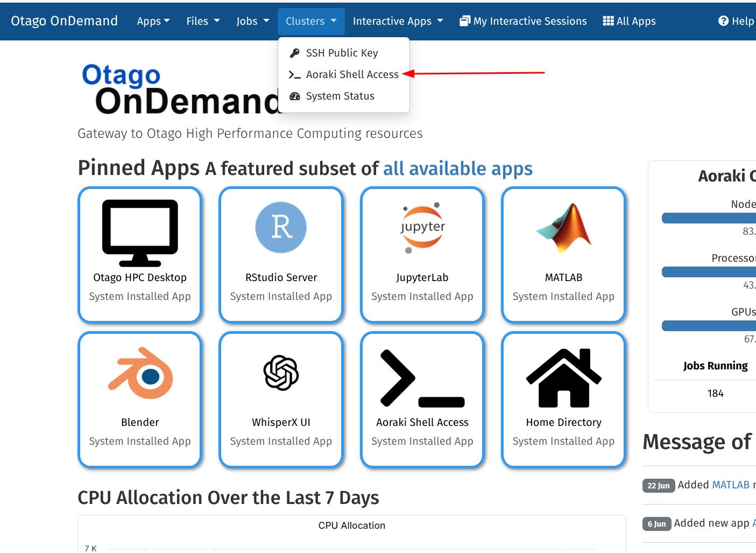
Task: Click the 'Jobs Running' column header
Action: click(715, 366)
